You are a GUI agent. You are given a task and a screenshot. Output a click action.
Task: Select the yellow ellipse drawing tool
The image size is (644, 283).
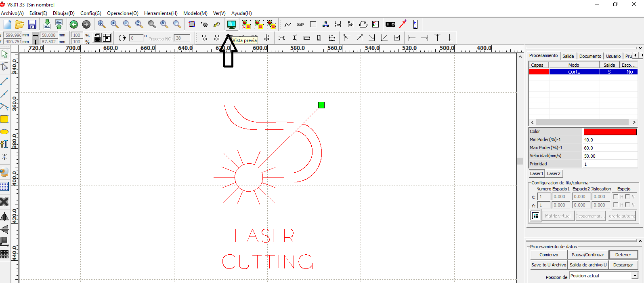4,132
